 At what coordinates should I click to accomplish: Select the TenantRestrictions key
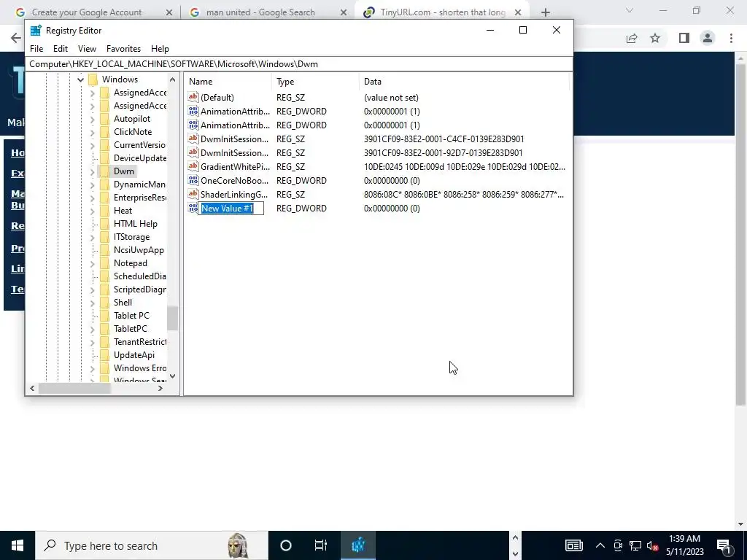click(140, 342)
